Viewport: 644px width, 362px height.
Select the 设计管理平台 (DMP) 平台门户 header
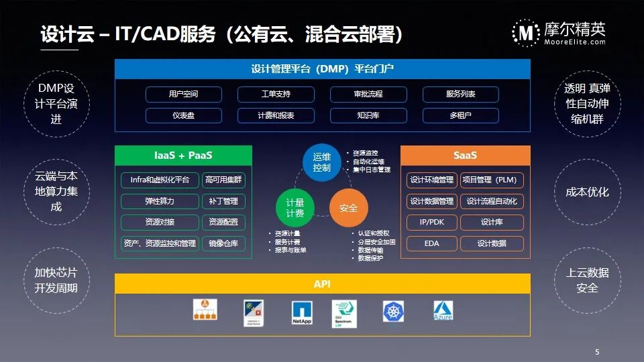tap(323, 69)
